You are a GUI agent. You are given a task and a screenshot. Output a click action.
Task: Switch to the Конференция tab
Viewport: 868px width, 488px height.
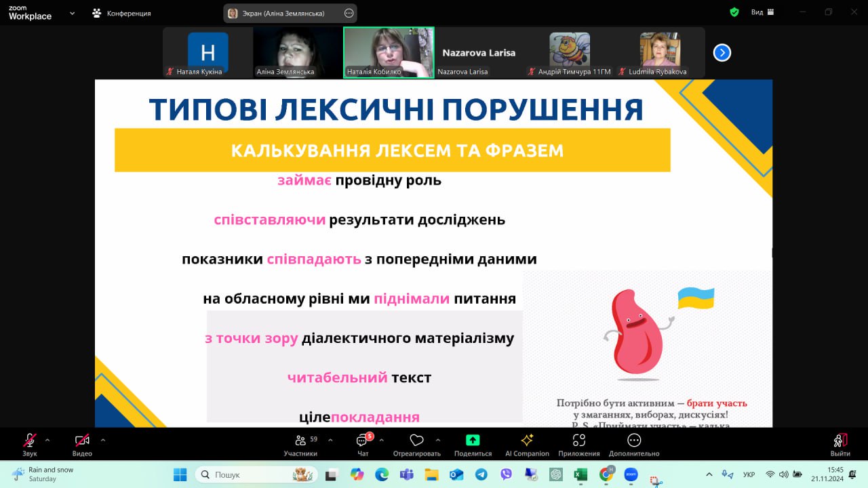tap(122, 13)
